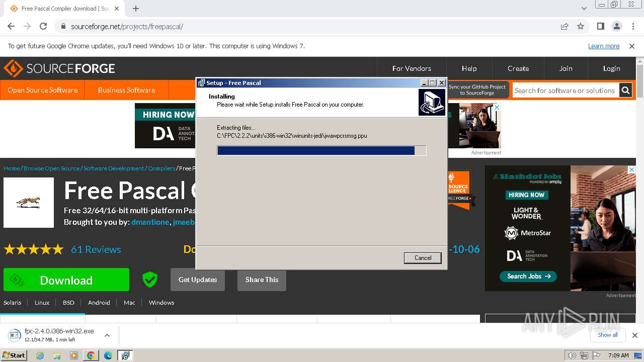Click the padlock site info icon
Image resolution: width=644 pixels, height=362 pixels.
pos(63,26)
